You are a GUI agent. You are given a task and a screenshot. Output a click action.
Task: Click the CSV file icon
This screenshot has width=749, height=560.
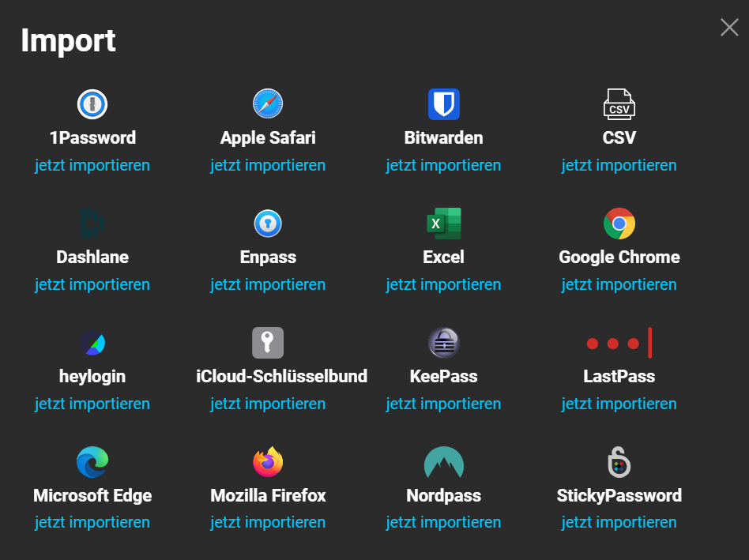(x=619, y=104)
